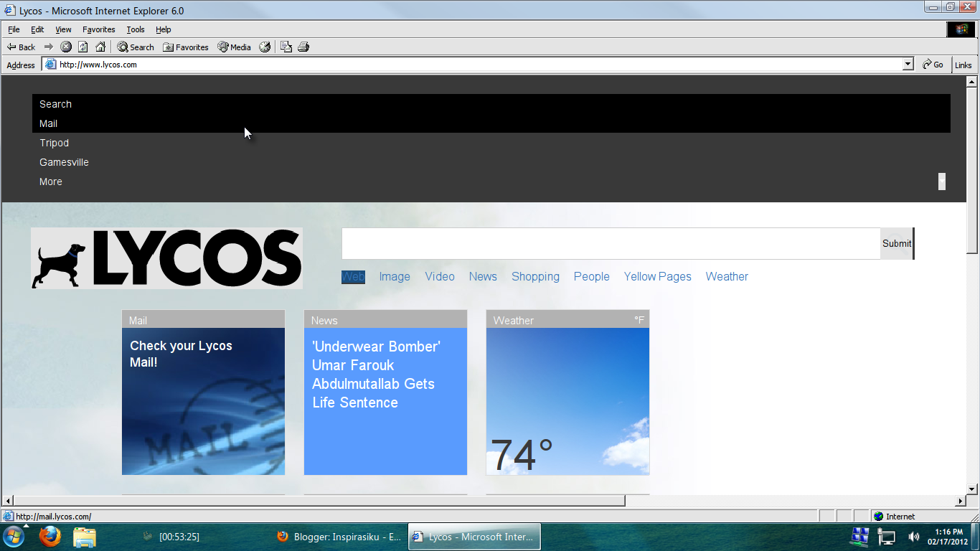
Task: Select the Video search tab
Action: click(440, 276)
